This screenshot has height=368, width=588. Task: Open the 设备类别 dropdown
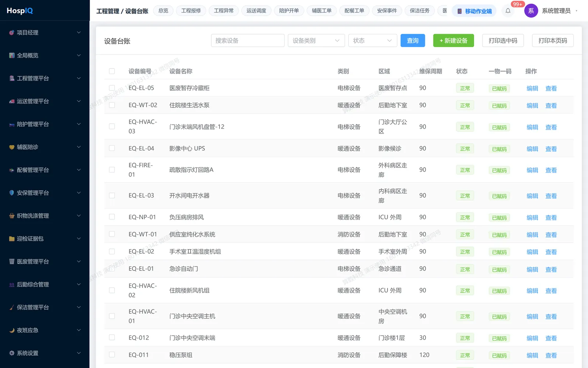click(x=316, y=40)
